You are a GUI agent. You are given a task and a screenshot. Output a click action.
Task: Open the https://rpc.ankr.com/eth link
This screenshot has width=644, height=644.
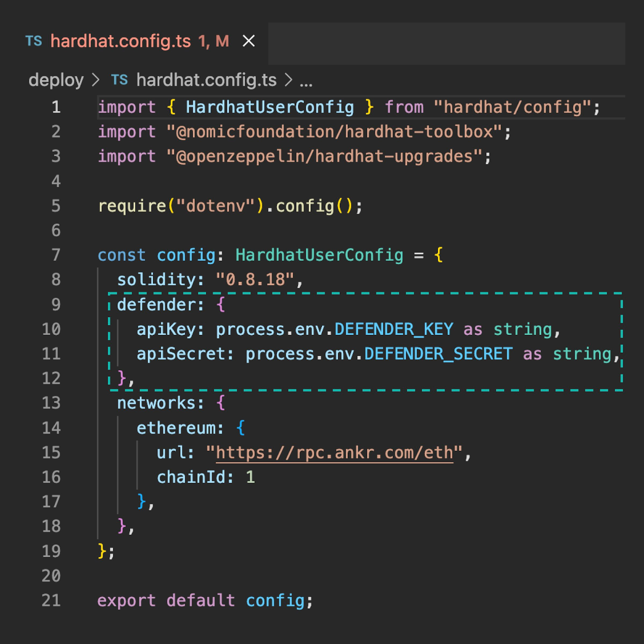[334, 453]
